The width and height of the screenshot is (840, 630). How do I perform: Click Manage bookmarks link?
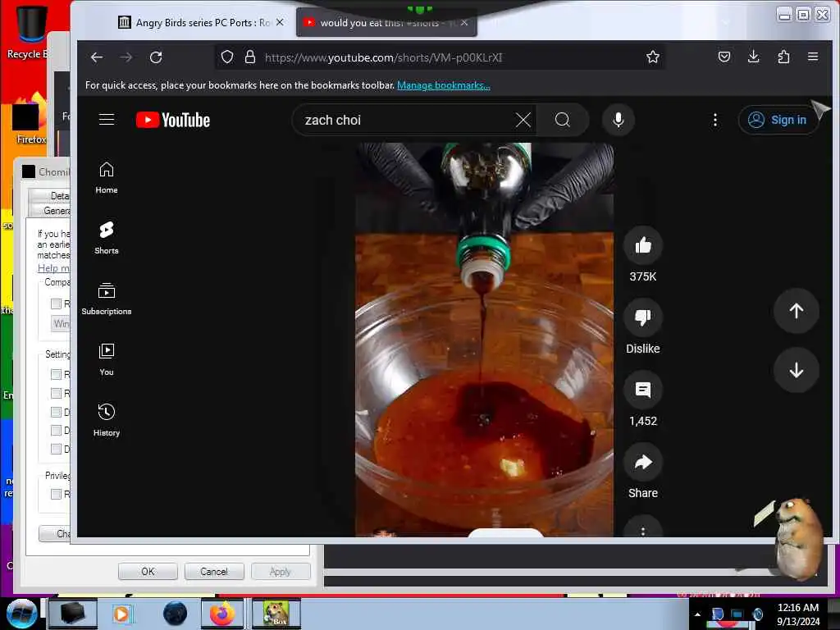pos(444,85)
